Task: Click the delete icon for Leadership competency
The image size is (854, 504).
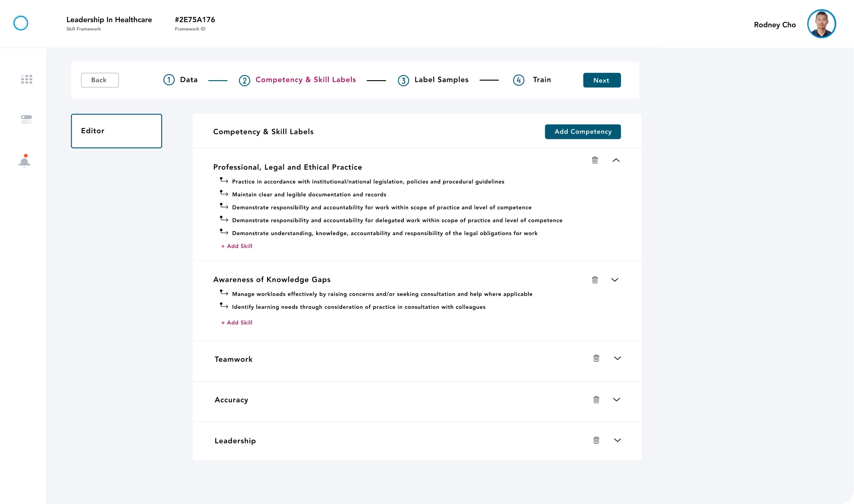Action: [596, 440]
